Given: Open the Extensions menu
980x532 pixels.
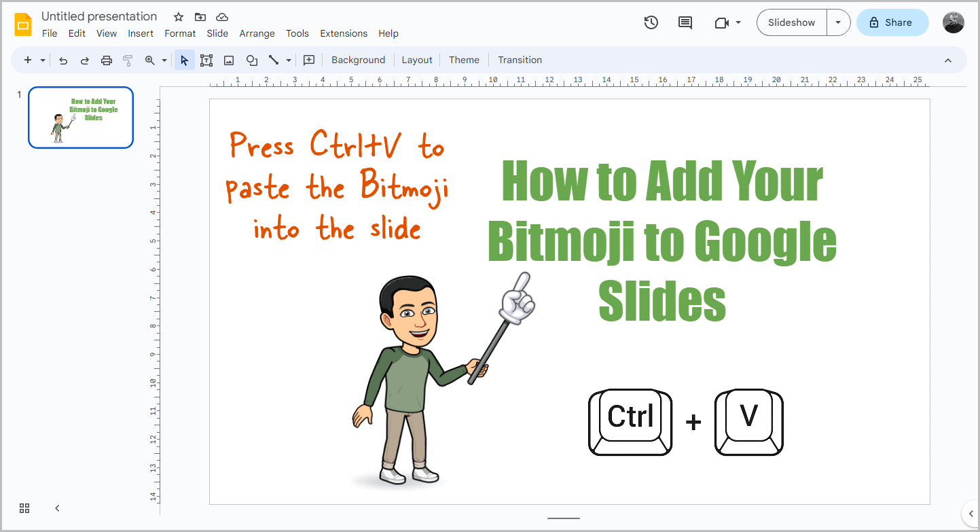Looking at the screenshot, I should 344,33.
